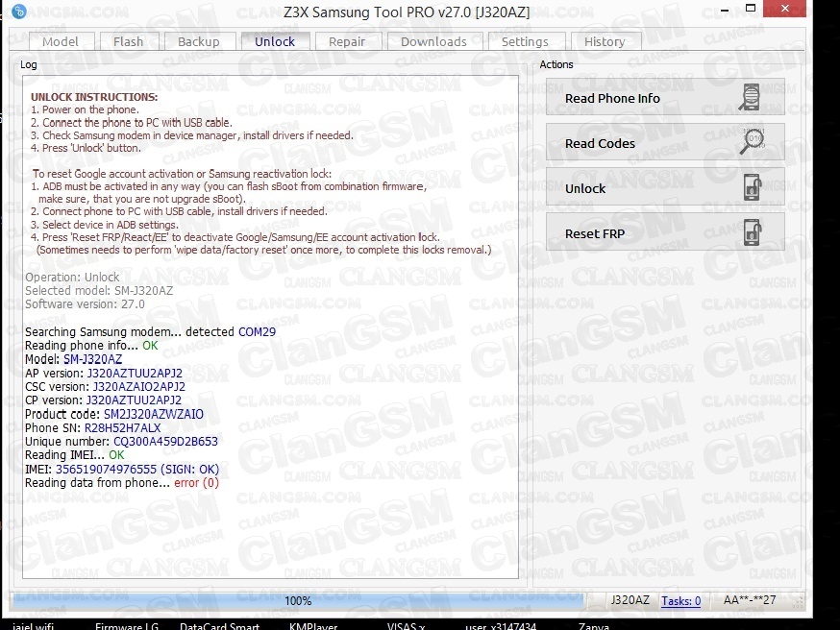The width and height of the screenshot is (840, 630).
Task: Open the Zapya item below the window
Action: tap(594, 626)
